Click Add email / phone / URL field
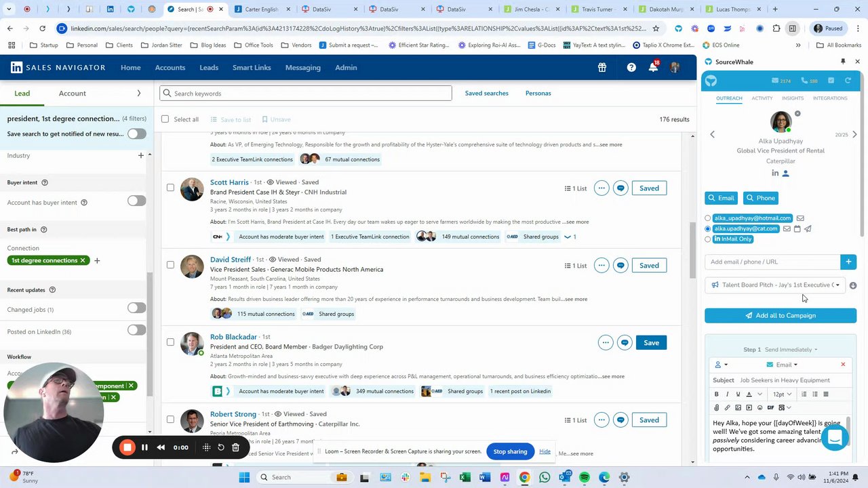Image resolution: width=868 pixels, height=488 pixels. (773, 262)
